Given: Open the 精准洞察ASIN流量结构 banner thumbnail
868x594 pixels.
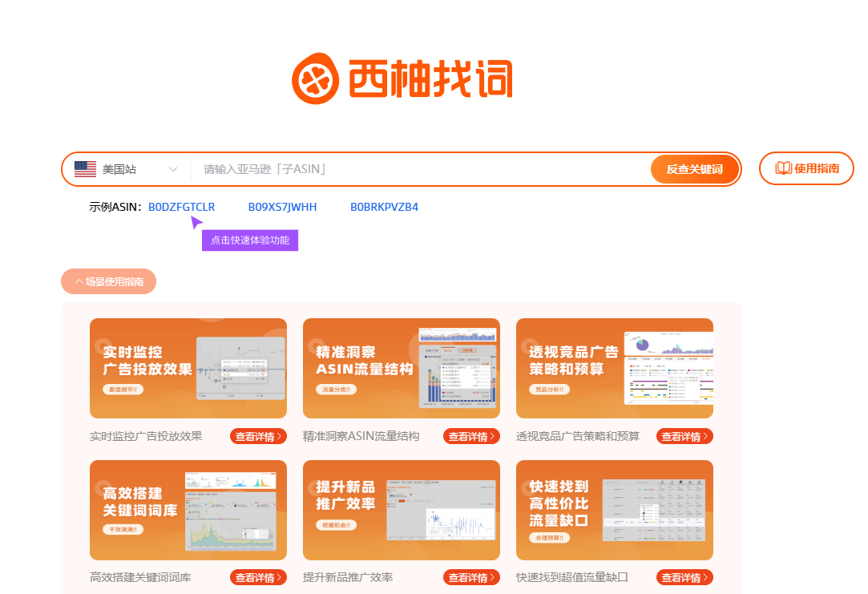Looking at the screenshot, I should point(402,368).
